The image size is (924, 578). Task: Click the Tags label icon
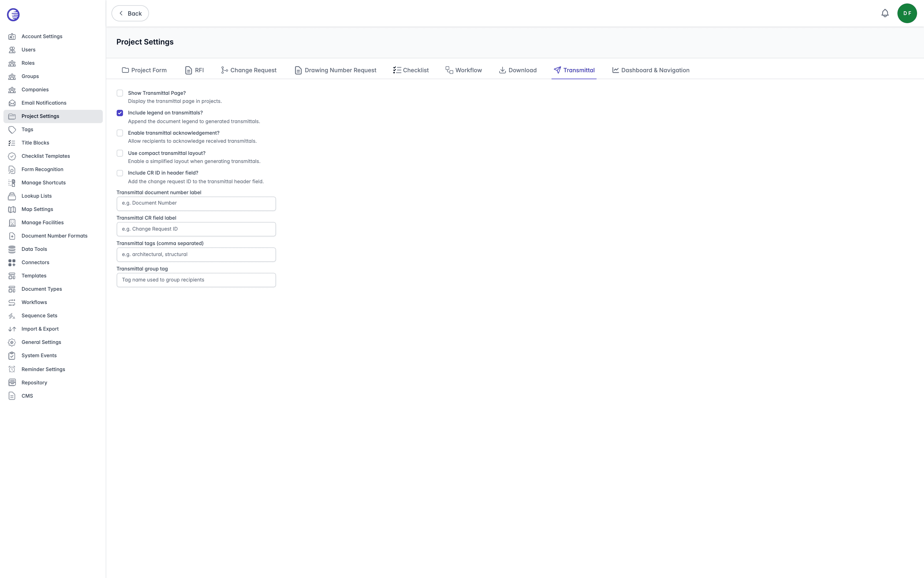point(12,129)
